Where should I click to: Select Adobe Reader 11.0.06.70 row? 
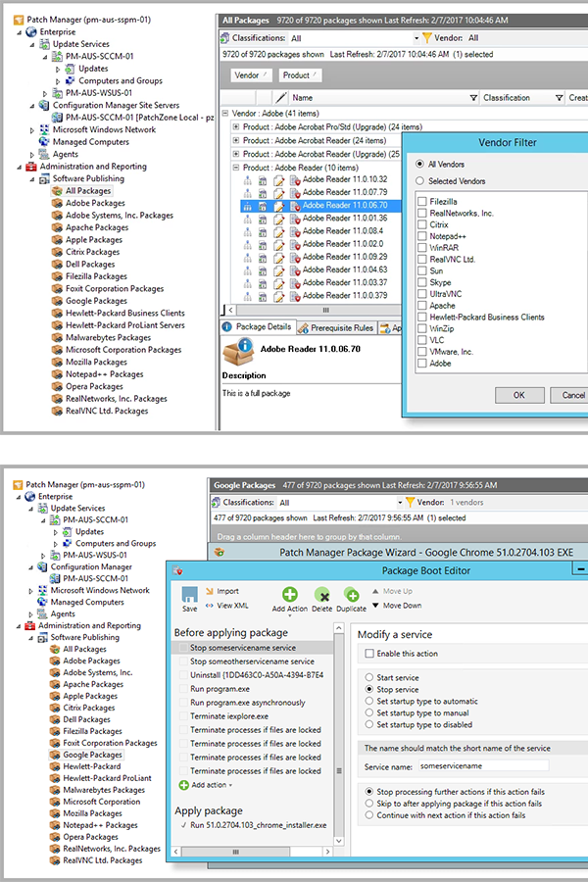pos(320,206)
